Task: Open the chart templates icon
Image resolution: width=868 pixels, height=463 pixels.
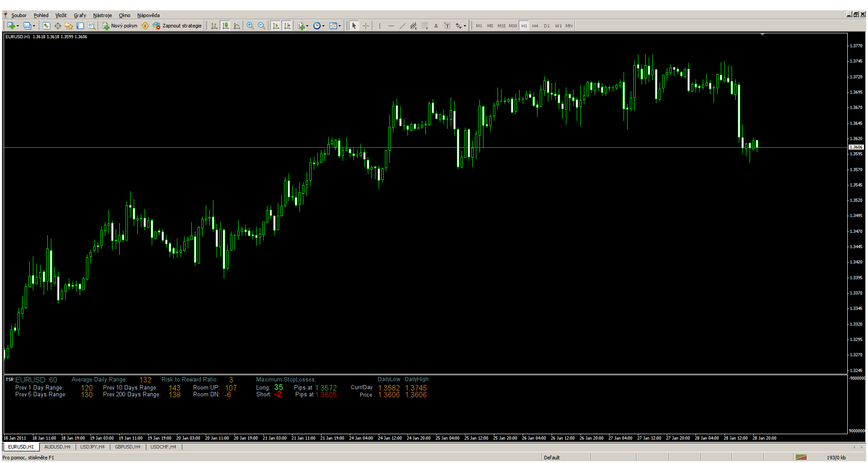Action: [333, 26]
